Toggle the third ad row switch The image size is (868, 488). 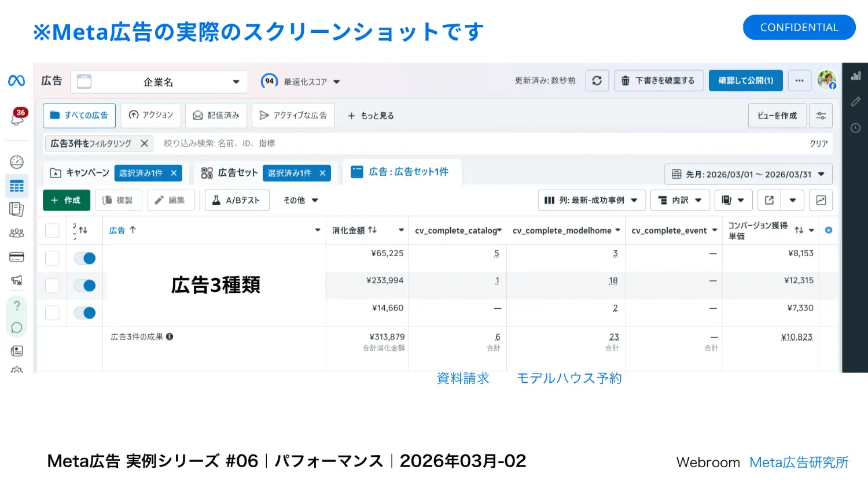point(85,313)
